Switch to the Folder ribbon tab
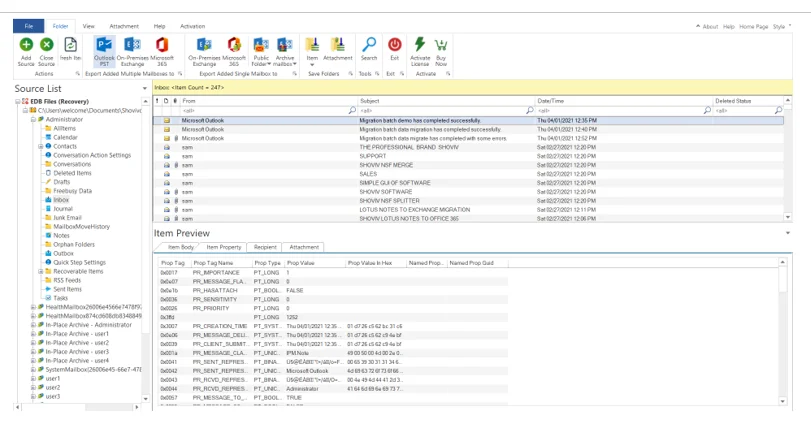Viewport: 811px width, 434px height. click(x=61, y=26)
